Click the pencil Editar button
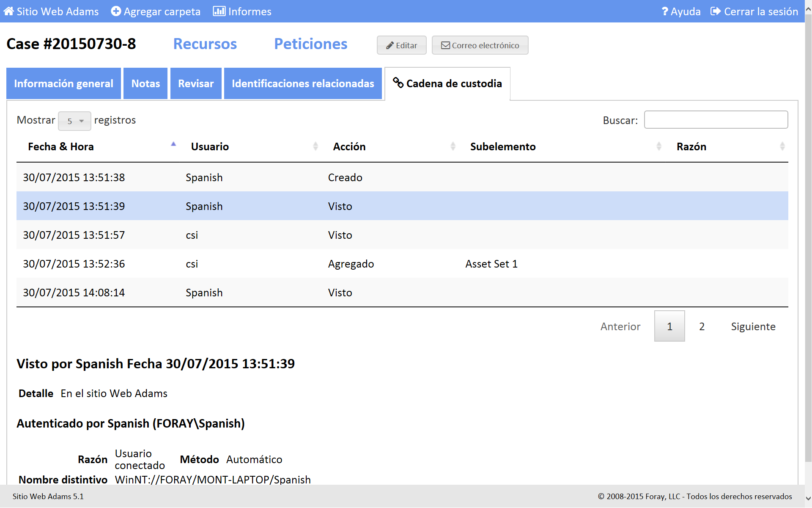The width and height of the screenshot is (812, 508). tap(401, 45)
